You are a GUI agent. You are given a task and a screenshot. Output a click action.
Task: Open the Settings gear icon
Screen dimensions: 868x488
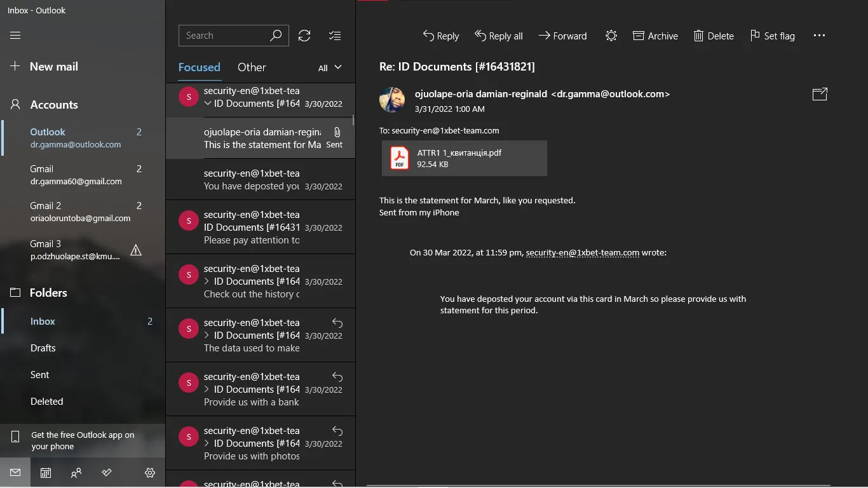(x=150, y=473)
